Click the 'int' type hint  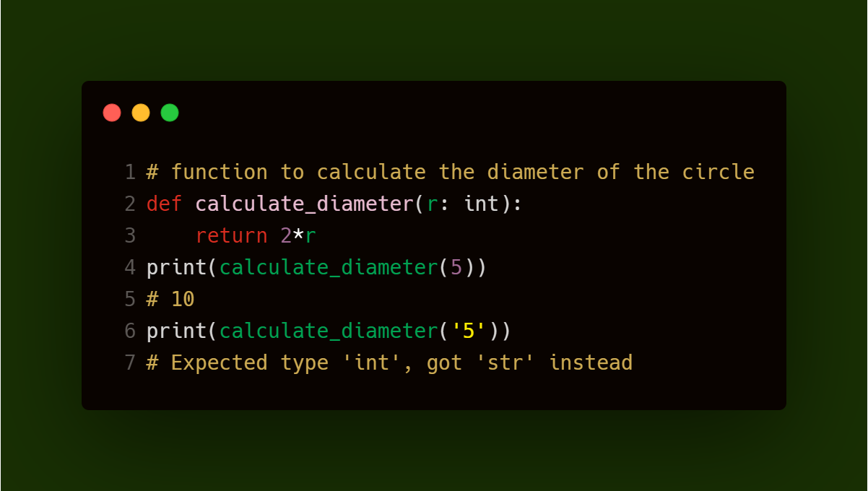pyautogui.click(x=482, y=204)
